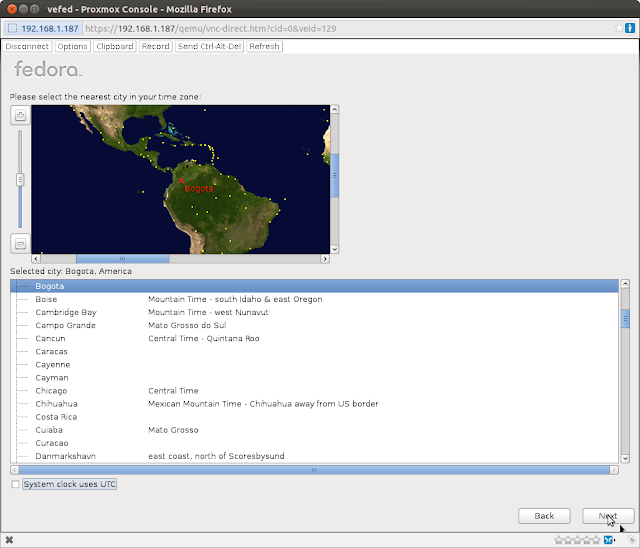Click the 'east coast, north of Scoresbysund' text

(216, 456)
